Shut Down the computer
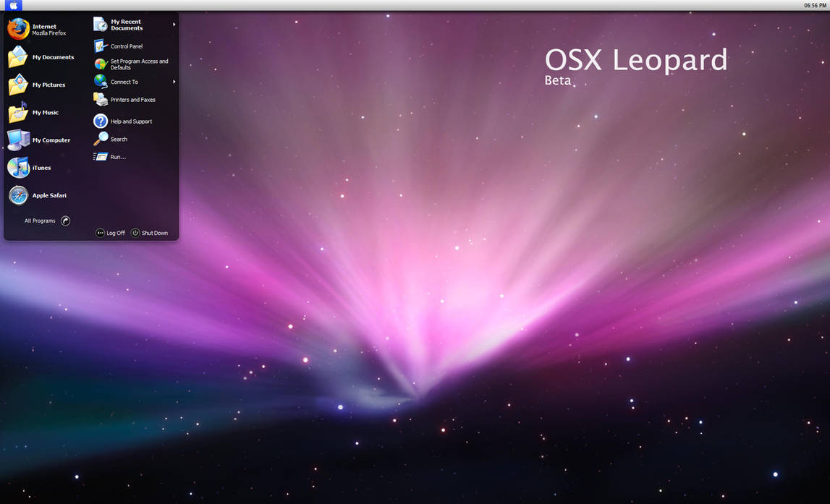 (150, 233)
